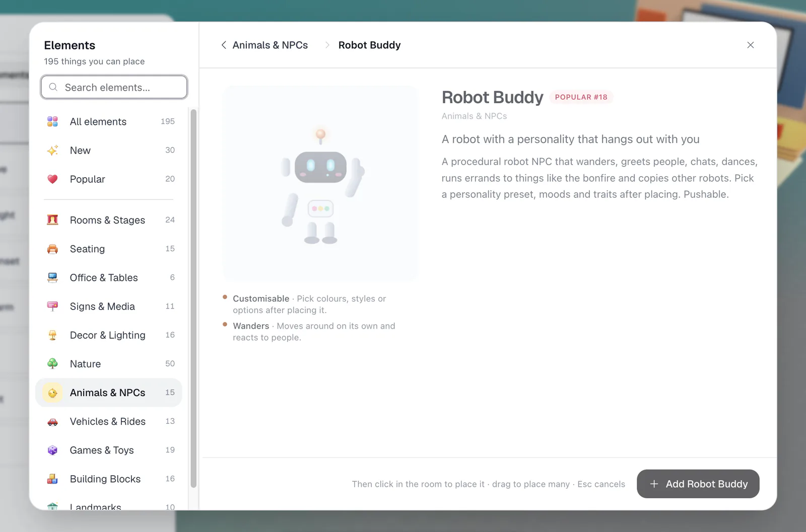Viewport: 806px width, 532px height.
Task: Click the Robot Buddy preview image
Action: (320, 183)
